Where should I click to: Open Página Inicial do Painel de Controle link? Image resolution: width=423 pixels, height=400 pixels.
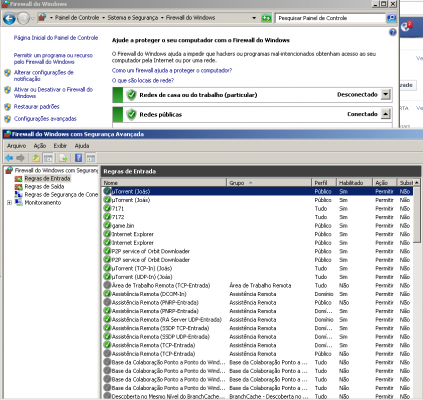click(56, 38)
